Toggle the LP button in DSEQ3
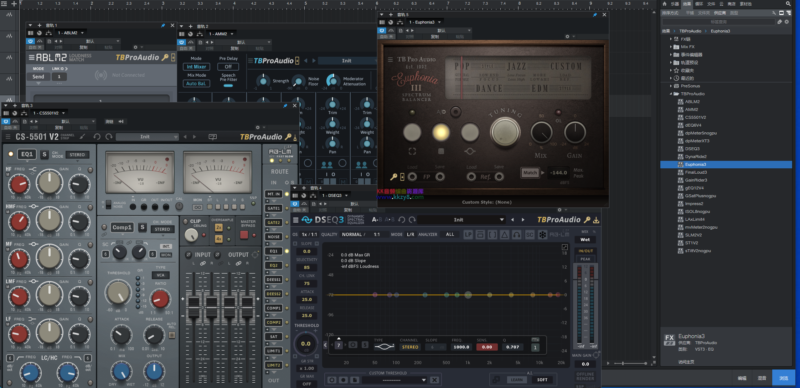 pyautogui.click(x=468, y=234)
